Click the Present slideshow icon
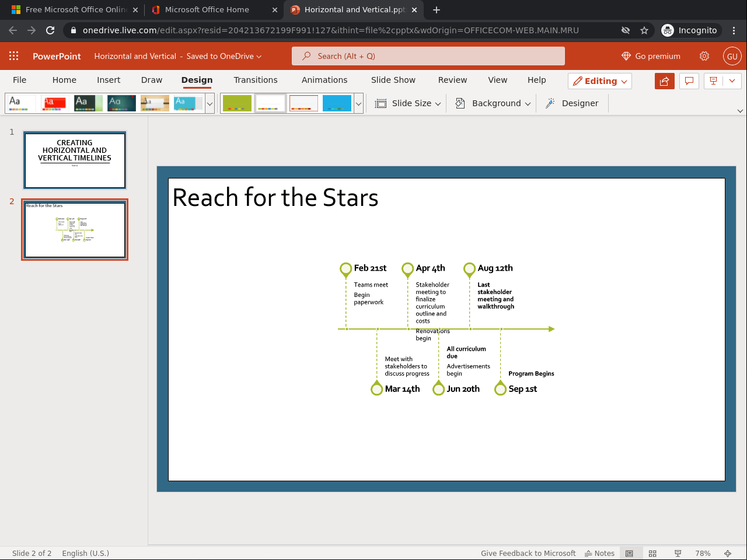The width and height of the screenshot is (747, 560). [x=713, y=81]
